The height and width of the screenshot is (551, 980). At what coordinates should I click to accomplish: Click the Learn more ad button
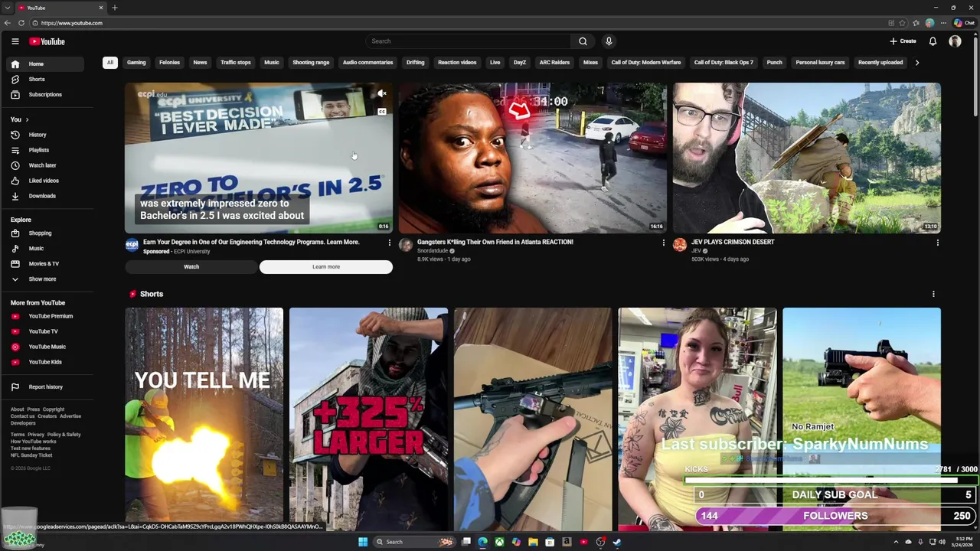[326, 267]
